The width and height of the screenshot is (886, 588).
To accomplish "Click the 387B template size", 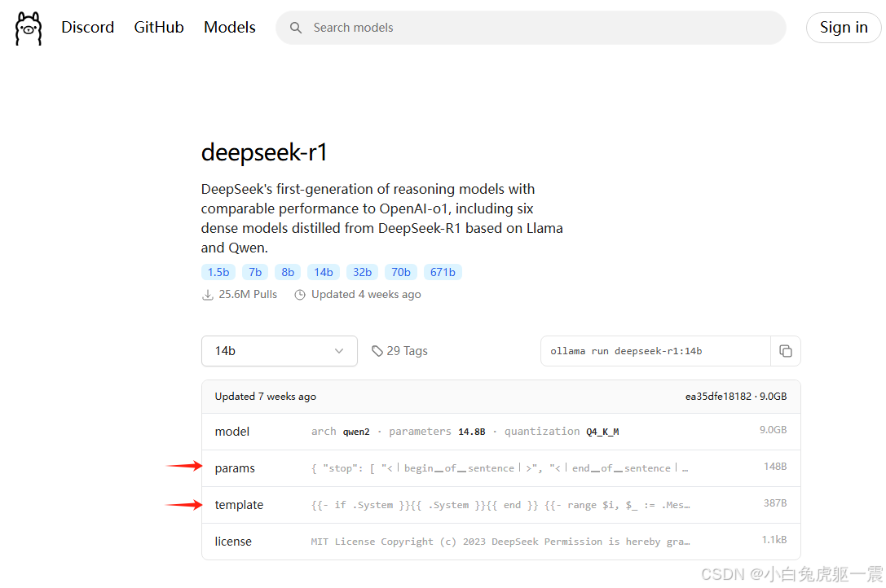I will [775, 502].
